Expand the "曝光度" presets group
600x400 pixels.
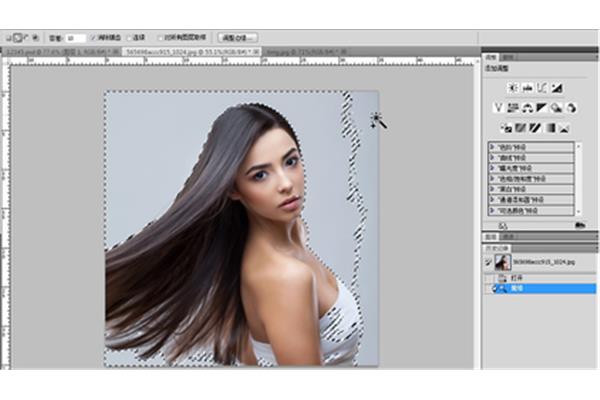pos(492,168)
